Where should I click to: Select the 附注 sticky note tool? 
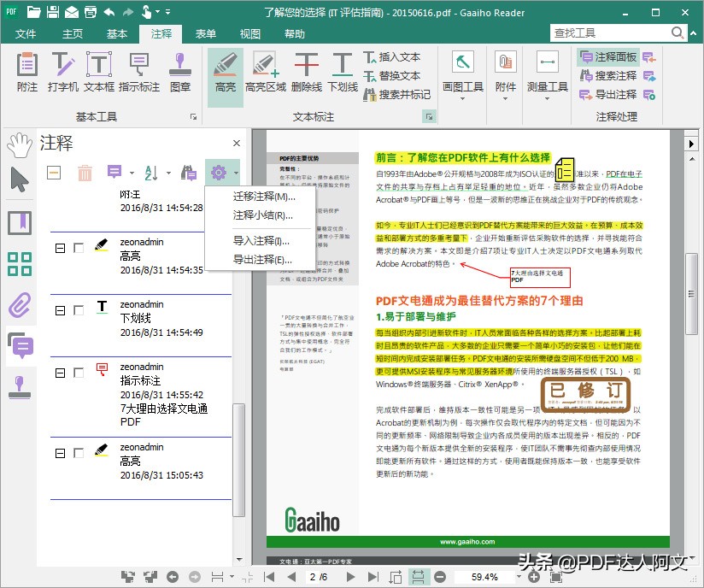tap(27, 72)
